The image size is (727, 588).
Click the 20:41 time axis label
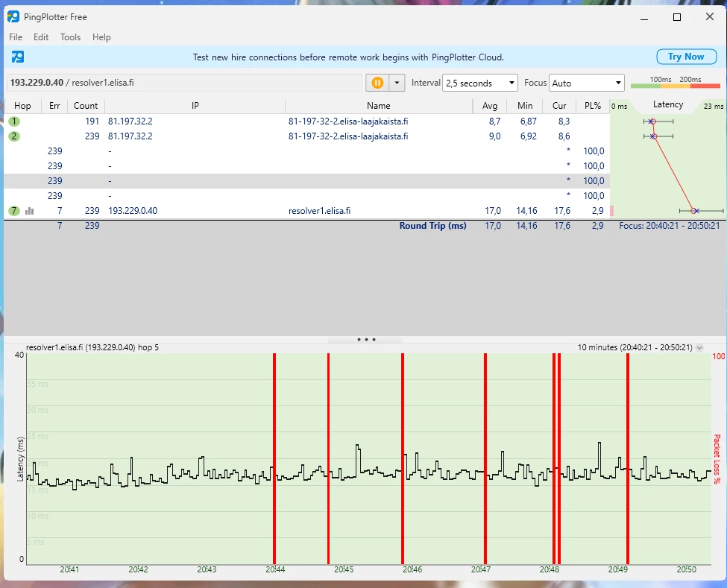pyautogui.click(x=69, y=569)
